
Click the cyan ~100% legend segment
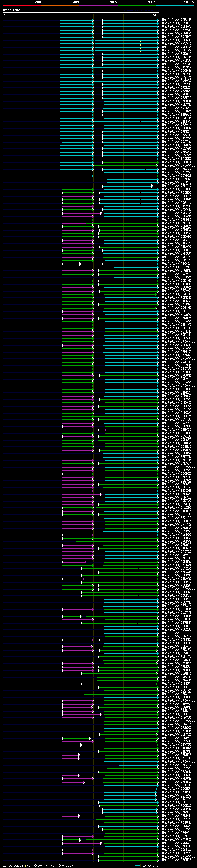[175, 6]
